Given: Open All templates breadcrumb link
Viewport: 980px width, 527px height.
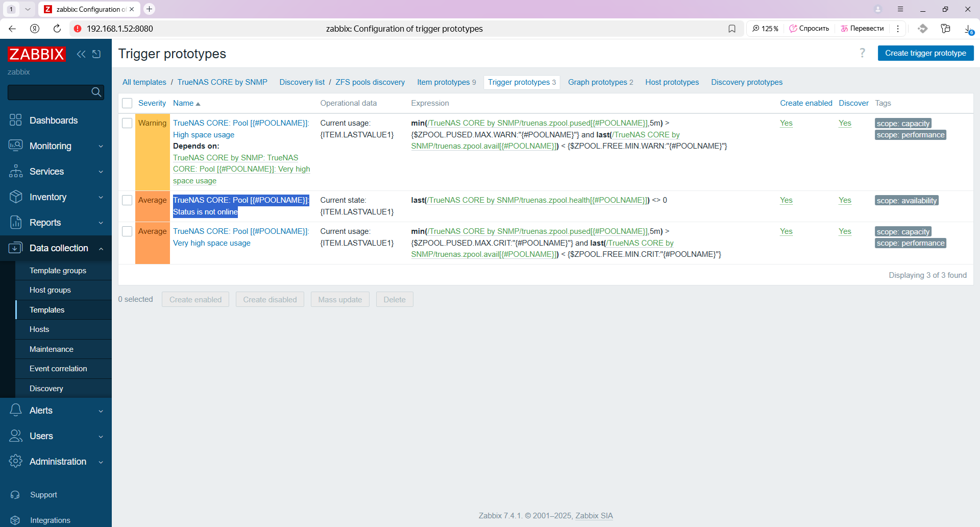Looking at the screenshot, I should pos(144,82).
